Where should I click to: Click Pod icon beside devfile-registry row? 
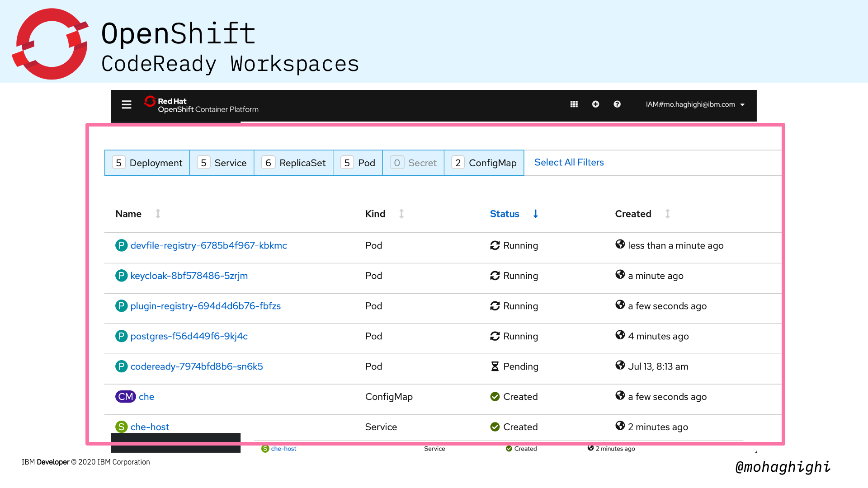pyautogui.click(x=121, y=245)
